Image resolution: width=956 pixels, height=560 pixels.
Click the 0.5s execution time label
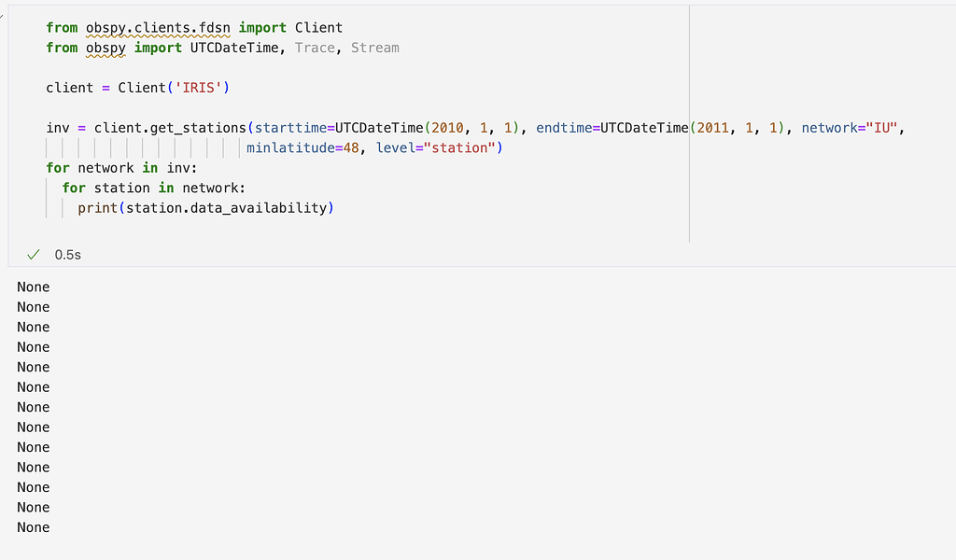[68, 254]
